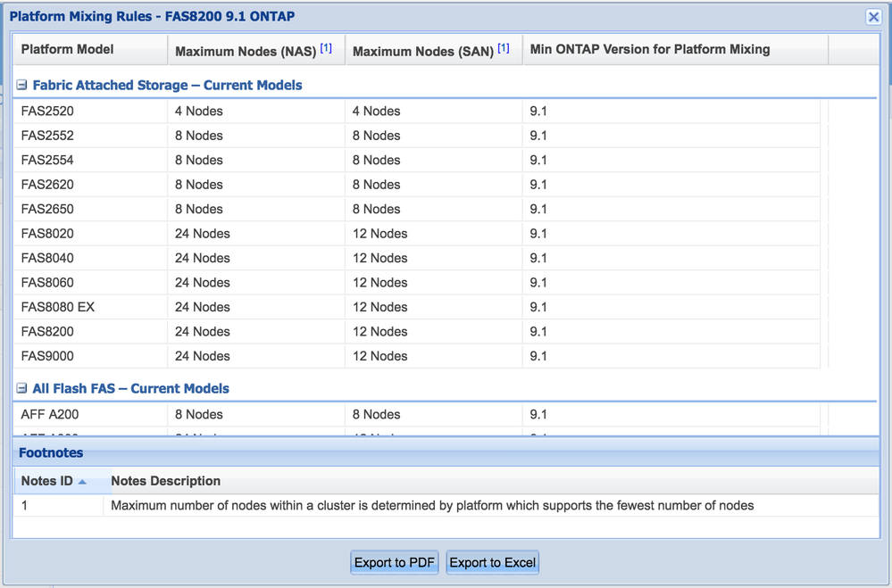Select the FAS8060 platform cell

90,282
